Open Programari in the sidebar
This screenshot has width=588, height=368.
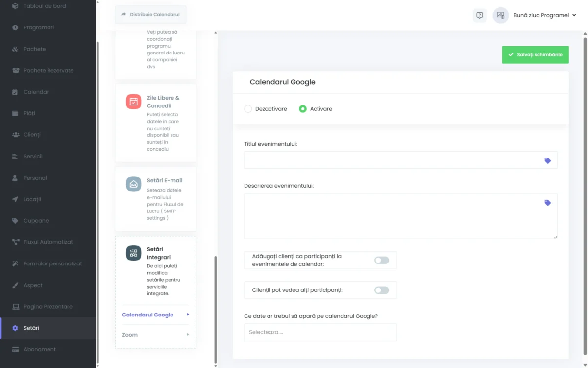point(39,27)
